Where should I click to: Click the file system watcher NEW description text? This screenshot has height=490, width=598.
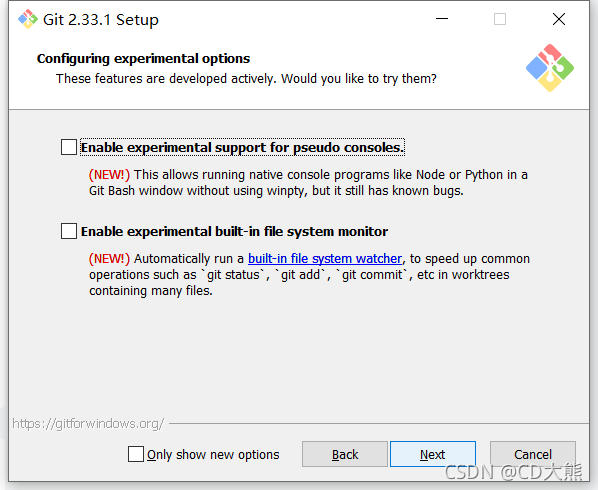click(x=309, y=275)
